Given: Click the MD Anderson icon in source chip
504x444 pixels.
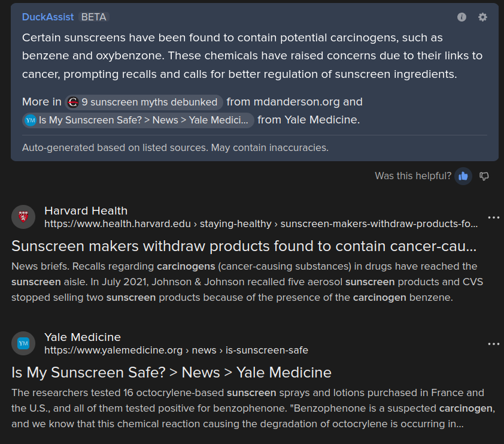Looking at the screenshot, I should tap(72, 102).
